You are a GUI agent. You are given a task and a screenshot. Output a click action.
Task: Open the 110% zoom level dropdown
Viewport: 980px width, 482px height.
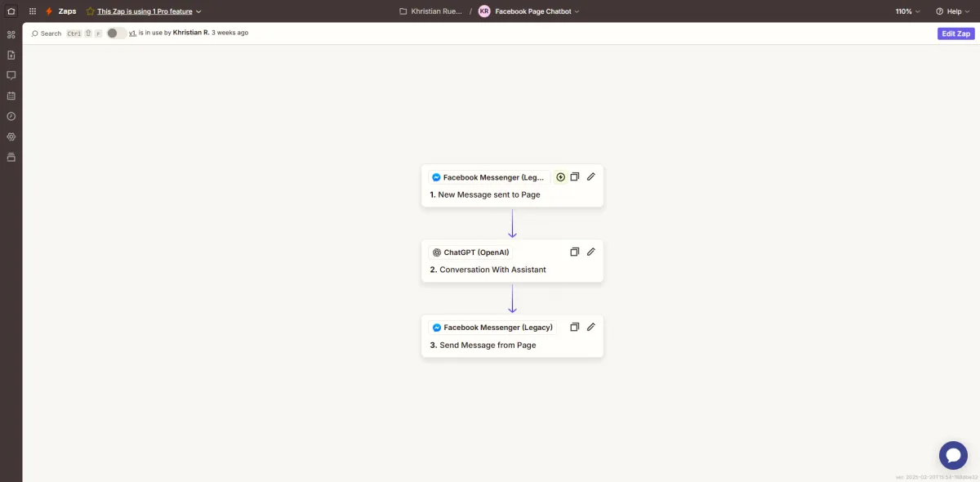(907, 11)
